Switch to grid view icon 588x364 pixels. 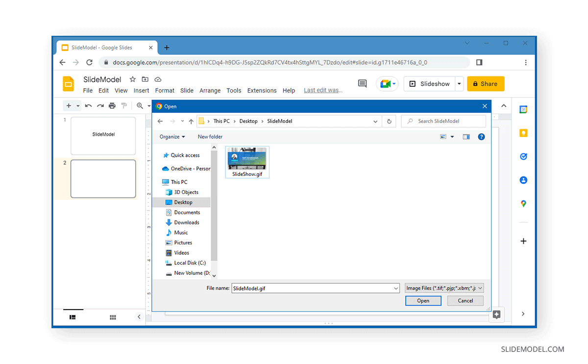click(113, 317)
